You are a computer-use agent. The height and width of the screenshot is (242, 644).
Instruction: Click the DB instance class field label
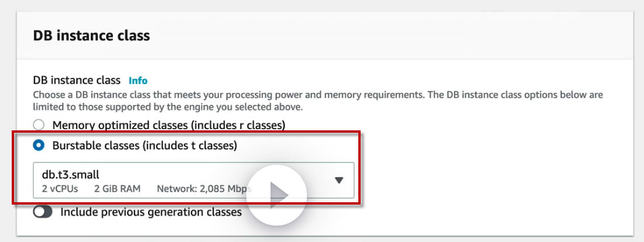pos(77,80)
